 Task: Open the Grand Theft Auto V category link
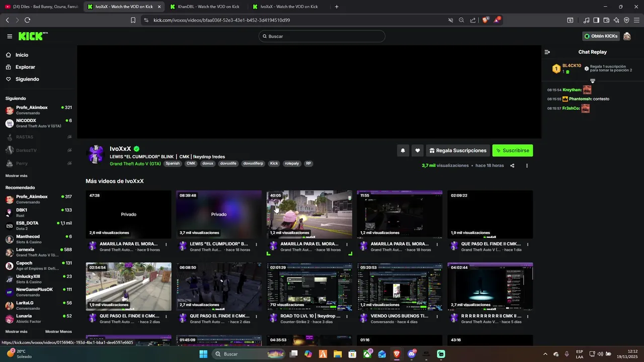(x=135, y=163)
